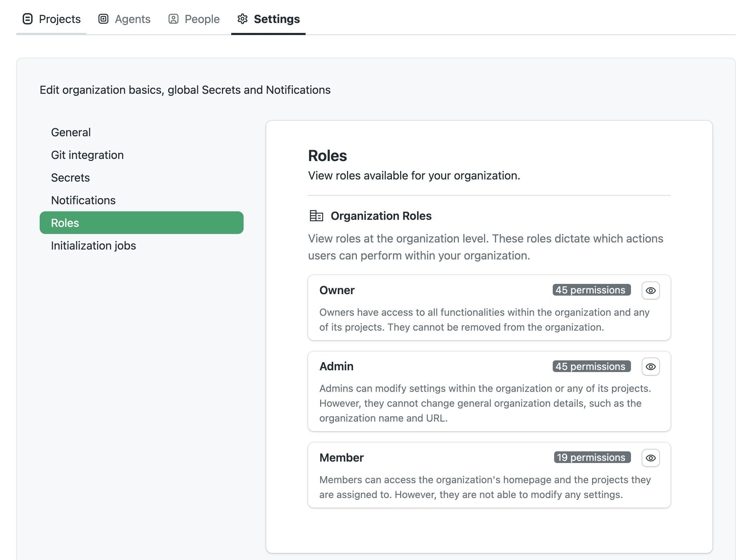Click the Roles page heading
Image resolution: width=745 pixels, height=560 pixels.
click(x=328, y=156)
